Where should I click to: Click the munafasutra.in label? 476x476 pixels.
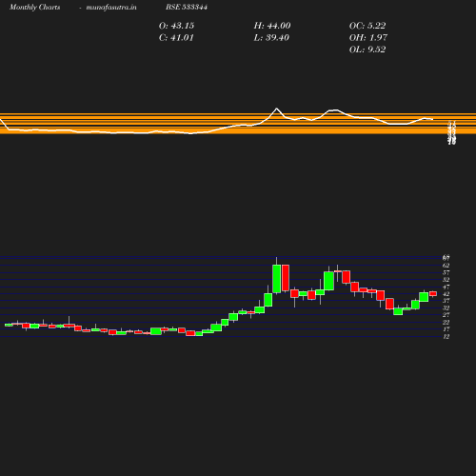tap(111, 7)
